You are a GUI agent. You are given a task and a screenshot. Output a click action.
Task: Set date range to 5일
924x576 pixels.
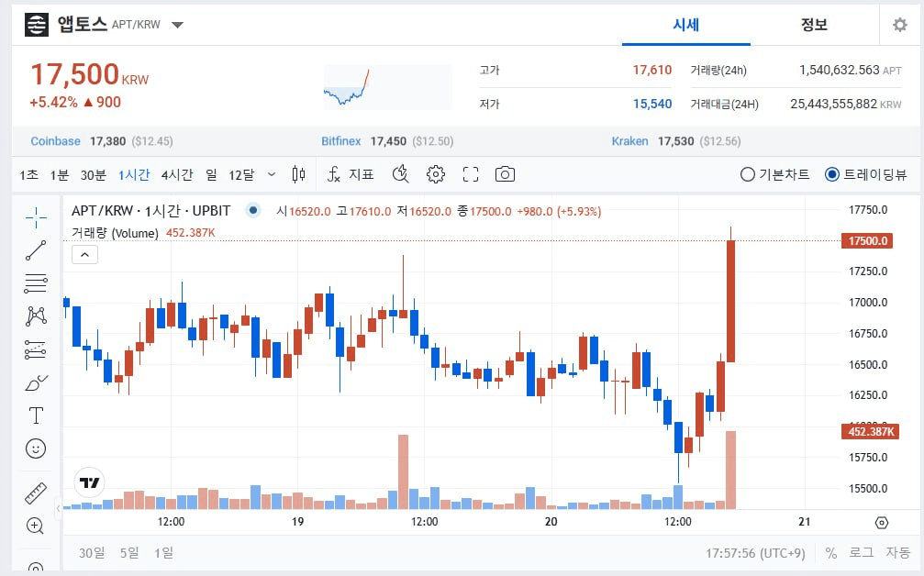pyautogui.click(x=129, y=553)
